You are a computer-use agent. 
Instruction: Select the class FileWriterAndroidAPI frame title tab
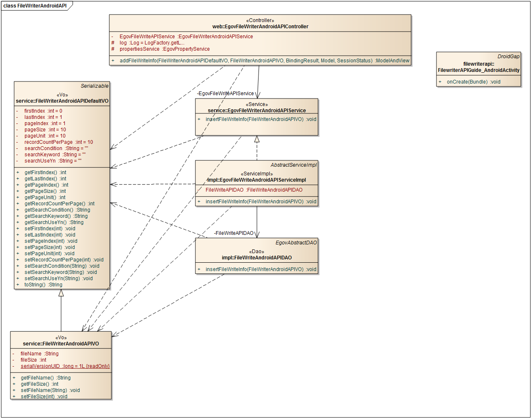(x=35, y=6)
